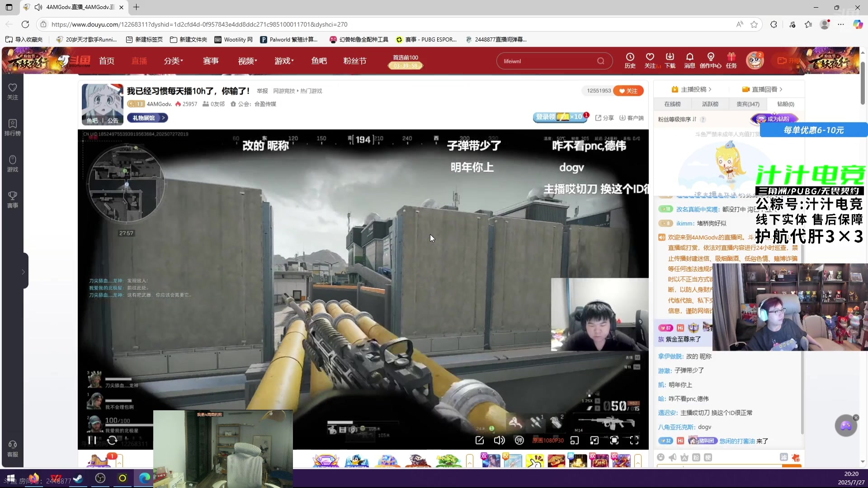The height and width of the screenshot is (488, 868).
Task: Expand the gift bar up-arrow far right
Action: 638,461
